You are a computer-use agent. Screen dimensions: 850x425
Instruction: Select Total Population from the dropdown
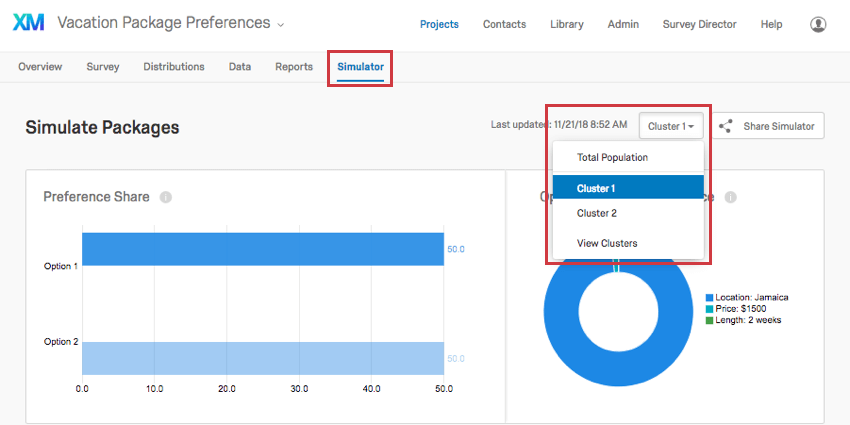[612, 157]
